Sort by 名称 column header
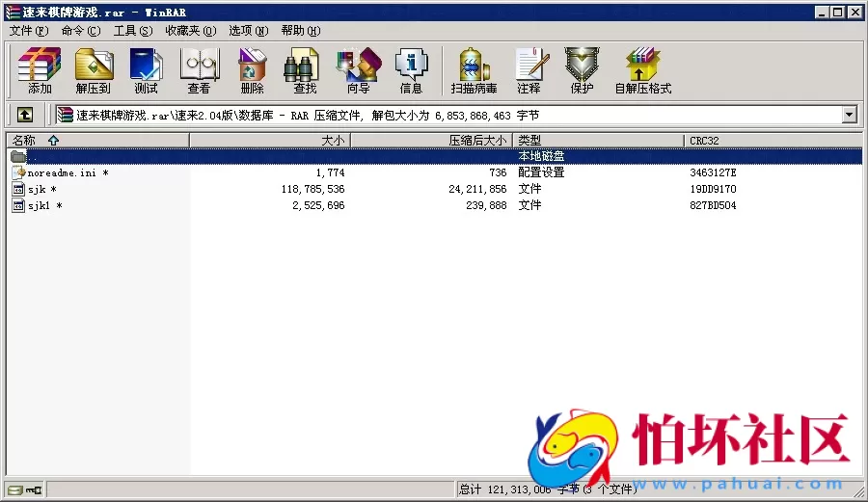 coord(98,141)
